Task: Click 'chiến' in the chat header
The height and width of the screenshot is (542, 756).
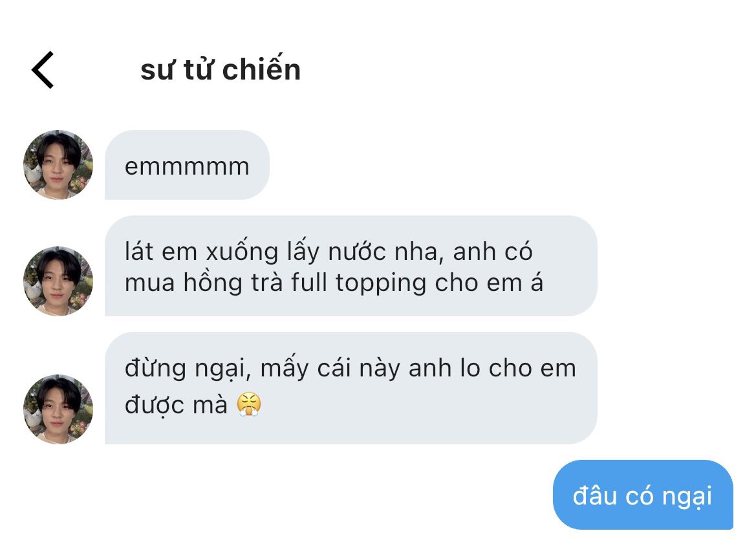Action: point(262,69)
